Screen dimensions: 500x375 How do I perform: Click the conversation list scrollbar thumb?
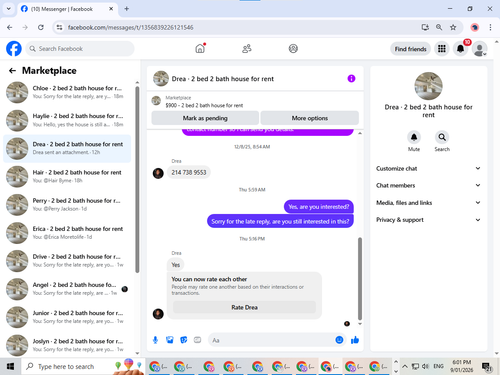coord(137,179)
